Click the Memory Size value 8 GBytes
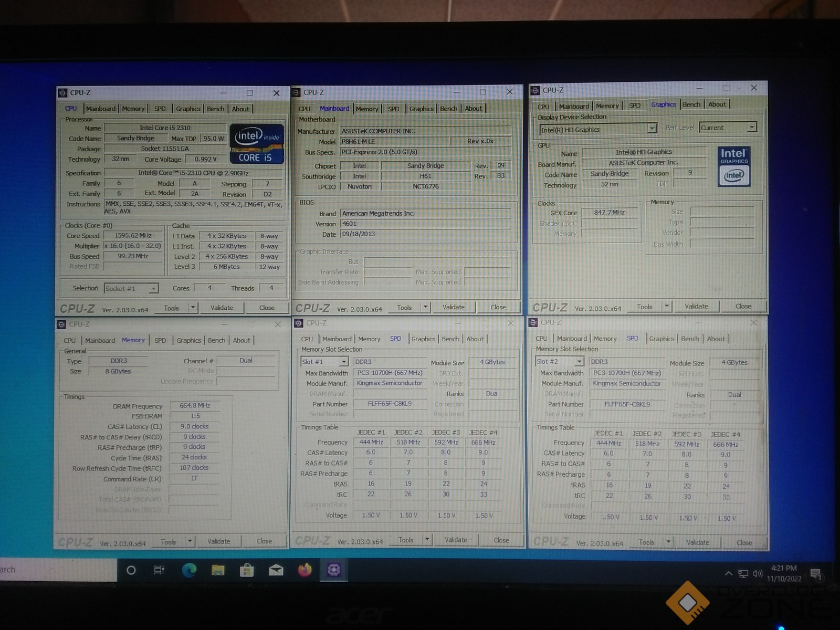 (119, 371)
